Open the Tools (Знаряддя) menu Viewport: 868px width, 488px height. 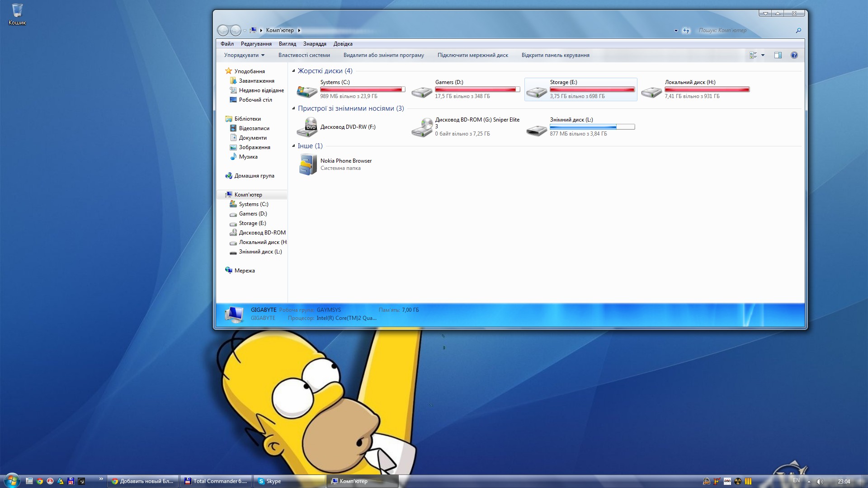coord(315,44)
